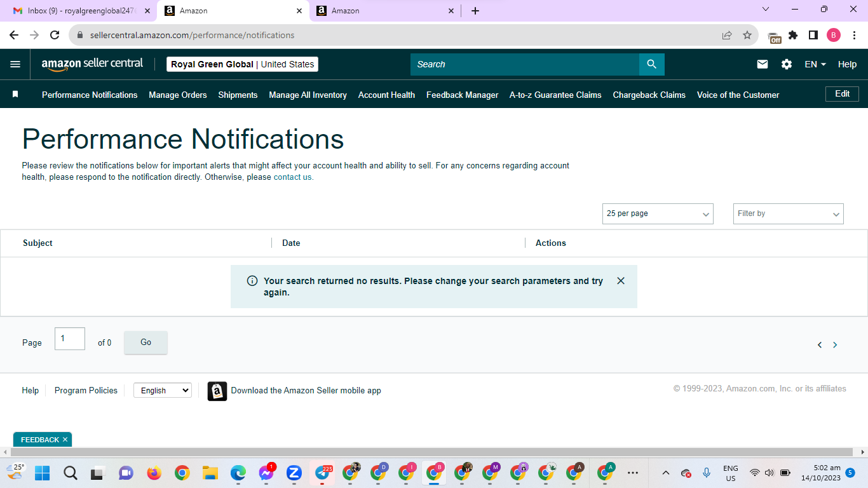The width and height of the screenshot is (868, 488).
Task: Launch Firefox from the taskbar
Action: (x=154, y=473)
